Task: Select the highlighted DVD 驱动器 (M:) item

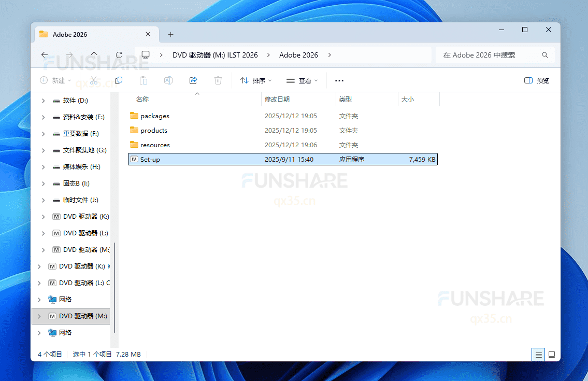Action: point(71,316)
